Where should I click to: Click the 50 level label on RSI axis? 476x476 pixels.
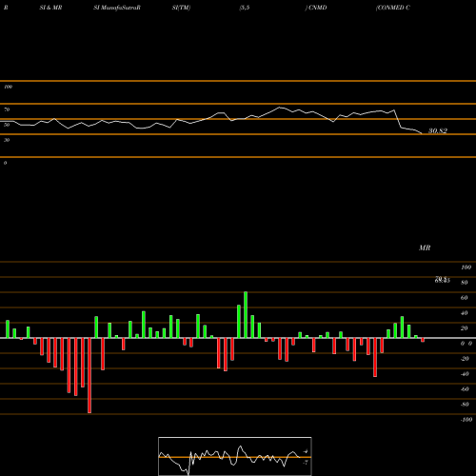pos(7,125)
